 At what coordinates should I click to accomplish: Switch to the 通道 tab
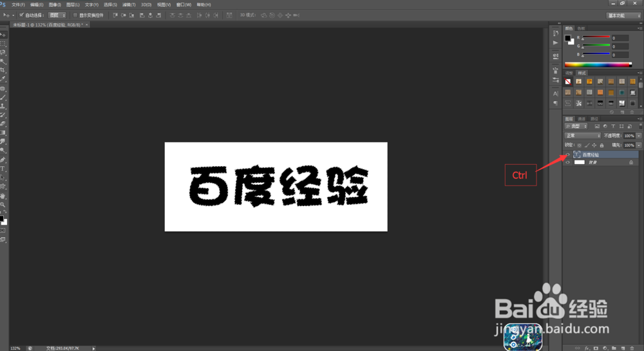point(582,119)
